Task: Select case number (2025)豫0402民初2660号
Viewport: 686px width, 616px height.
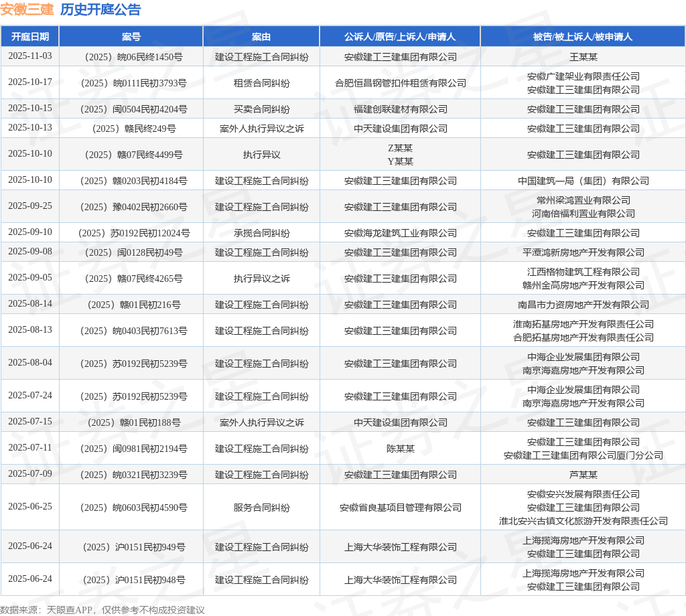Action: tap(133, 207)
